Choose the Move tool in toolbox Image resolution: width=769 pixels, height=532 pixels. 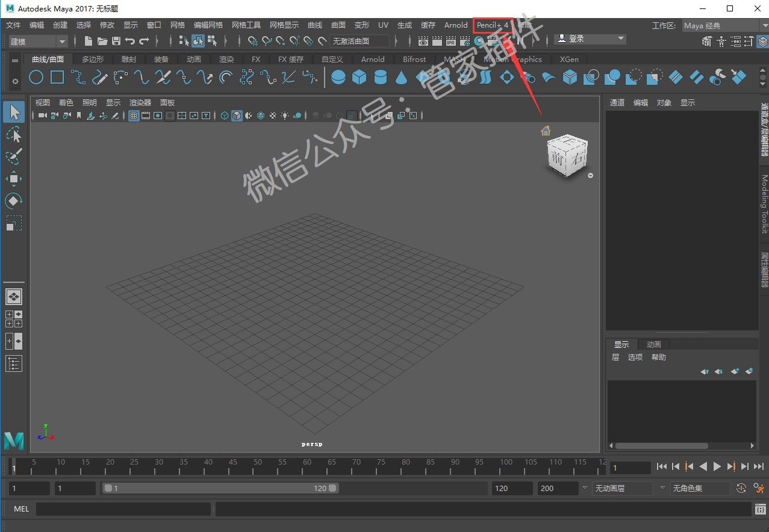[14, 179]
